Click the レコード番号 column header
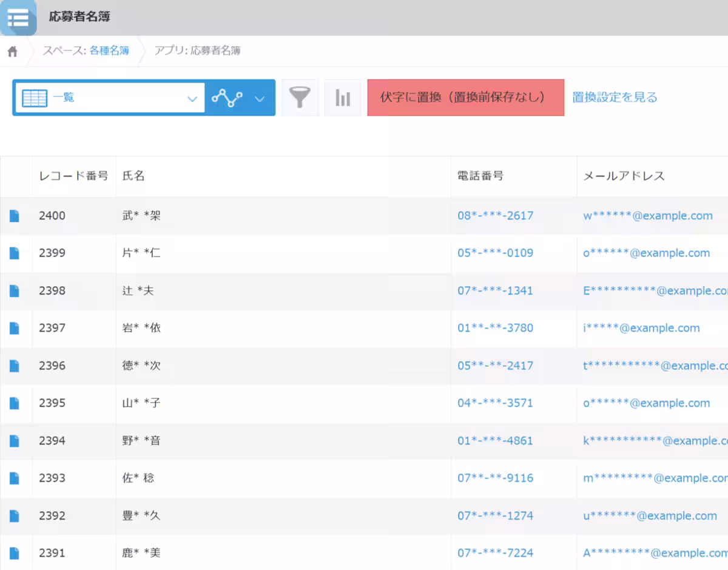This screenshot has width=728, height=570. click(x=73, y=176)
